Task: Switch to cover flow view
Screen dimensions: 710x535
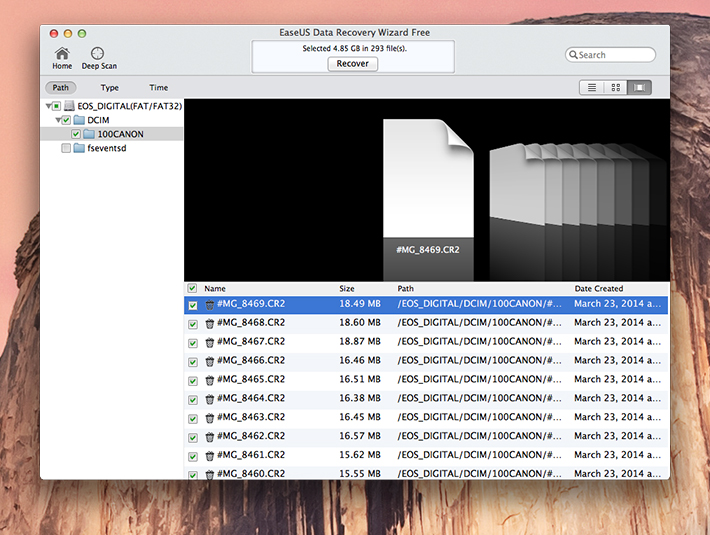Action: tap(639, 87)
